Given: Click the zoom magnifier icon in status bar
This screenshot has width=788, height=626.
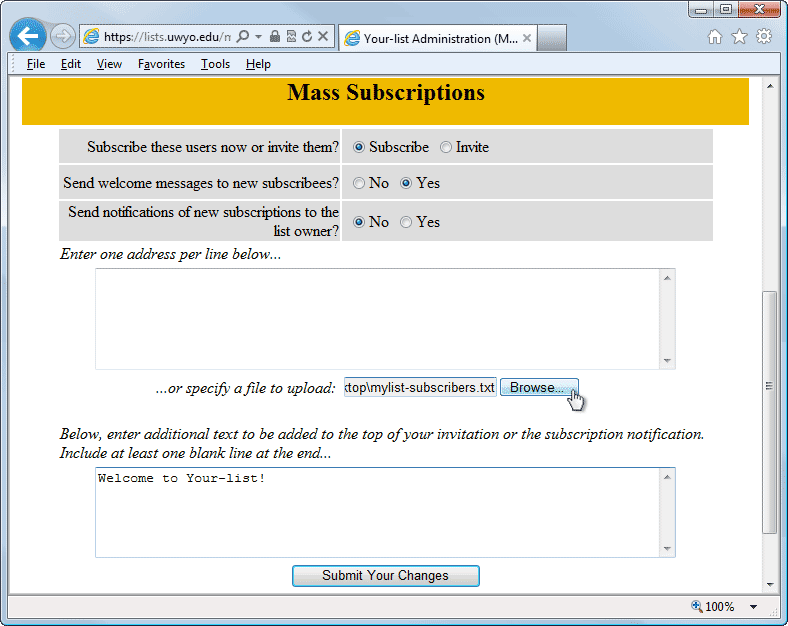Looking at the screenshot, I should click(697, 606).
